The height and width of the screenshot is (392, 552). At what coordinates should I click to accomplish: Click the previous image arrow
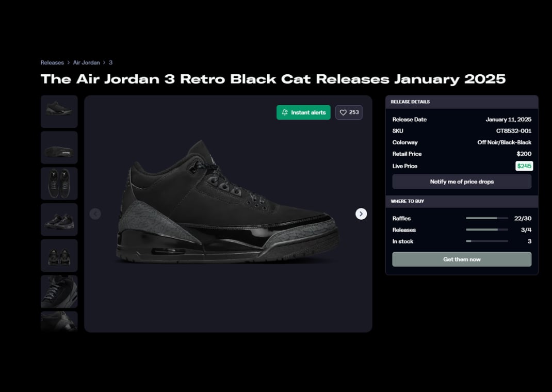[x=95, y=214]
